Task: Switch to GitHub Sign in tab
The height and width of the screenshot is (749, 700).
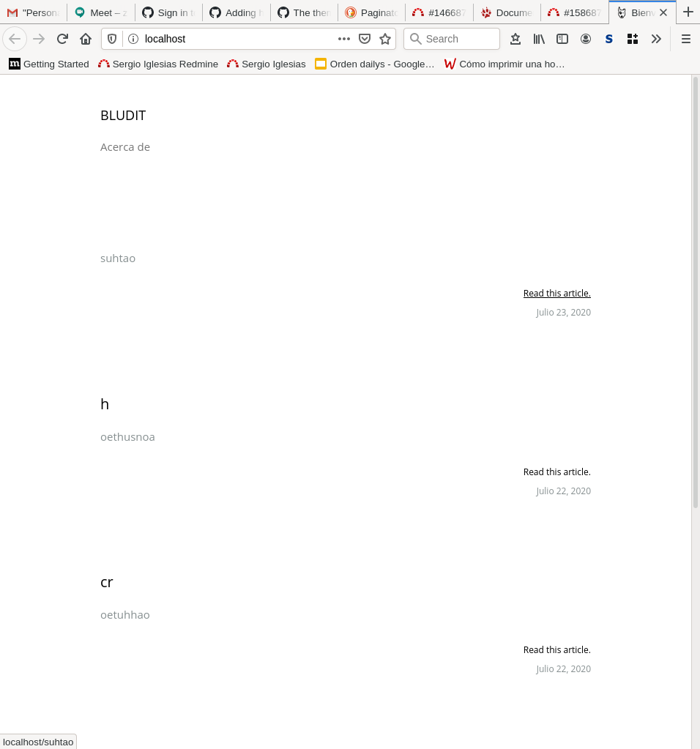Action: tap(168, 13)
